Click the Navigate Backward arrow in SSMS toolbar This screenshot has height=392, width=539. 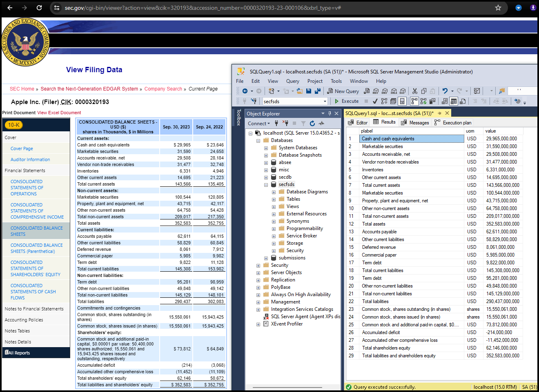pyautogui.click(x=245, y=91)
